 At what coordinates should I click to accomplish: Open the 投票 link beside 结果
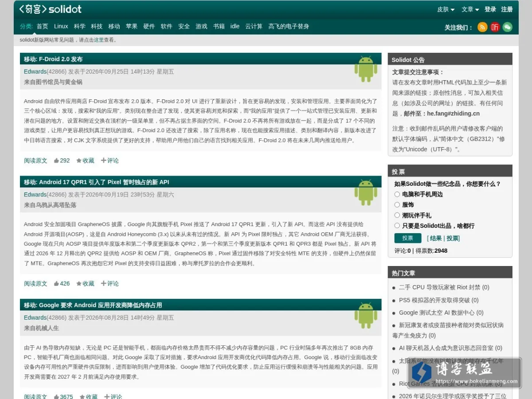(x=452, y=238)
